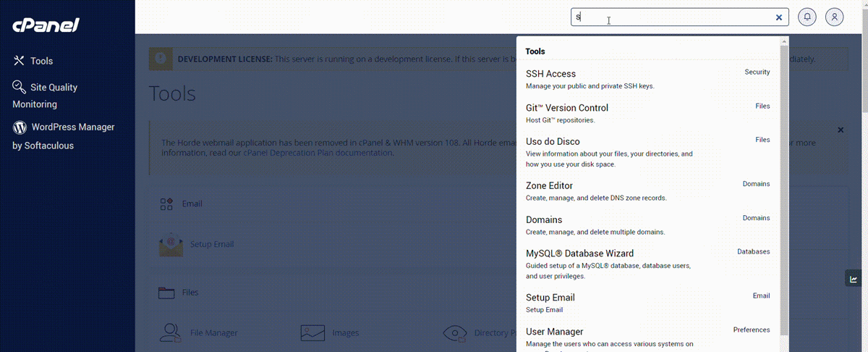Click the Images icon
This screenshot has height=352, width=868.
312,333
